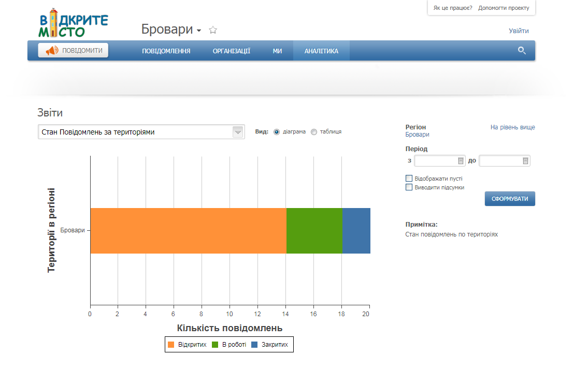Click blue Закритих legend square

tap(254, 345)
